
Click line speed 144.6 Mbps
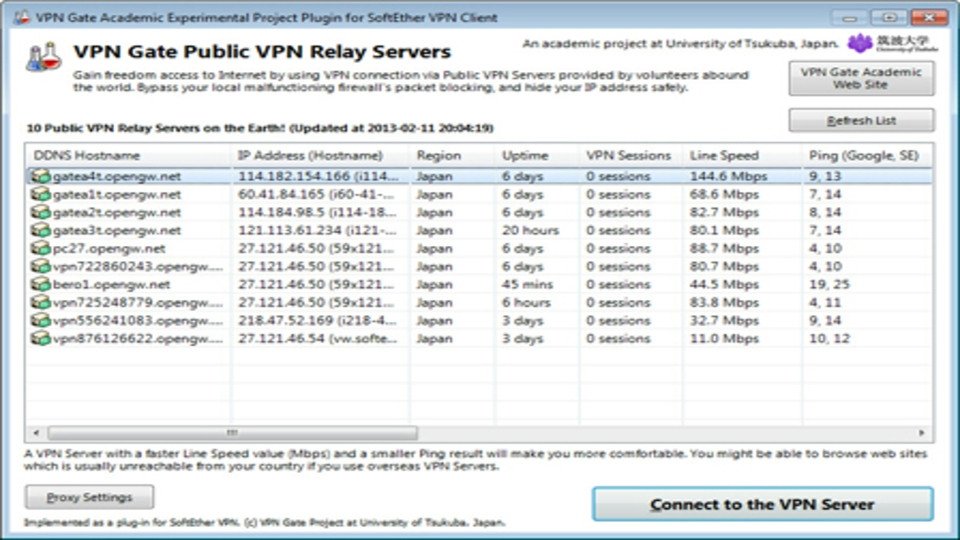(x=729, y=176)
